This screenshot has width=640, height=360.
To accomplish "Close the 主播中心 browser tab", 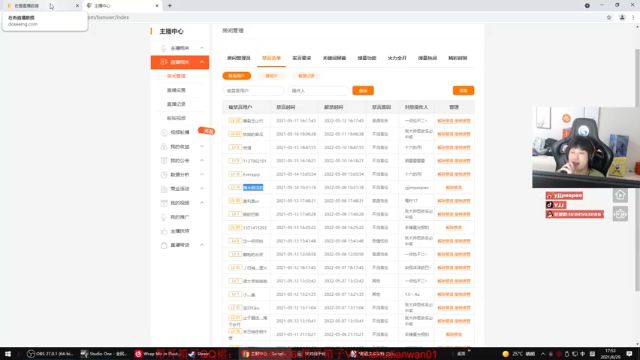I will tap(157, 6).
